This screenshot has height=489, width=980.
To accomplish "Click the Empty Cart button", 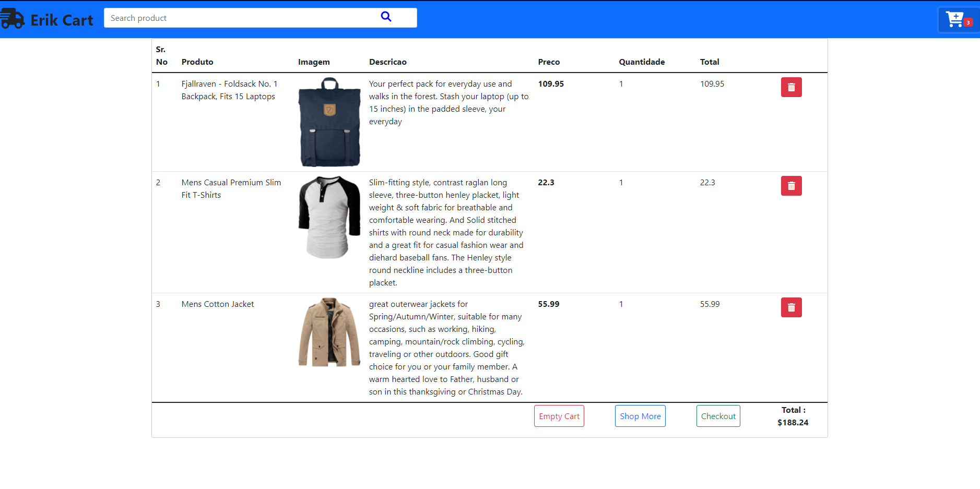I will pyautogui.click(x=559, y=416).
